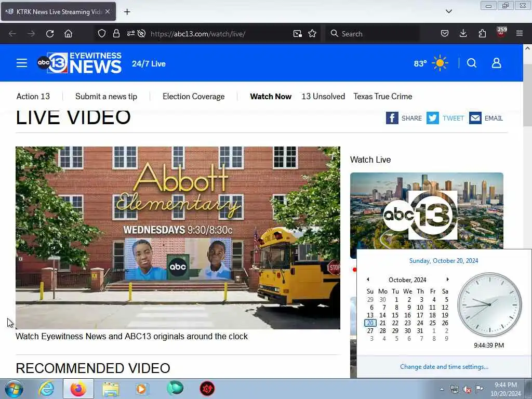Go to Firefox home page
Screen dimensions: 532x399
coord(68,34)
